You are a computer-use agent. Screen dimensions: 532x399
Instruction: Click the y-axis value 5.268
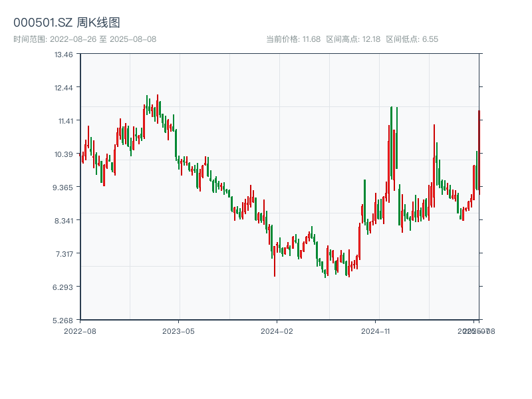[63, 321]
